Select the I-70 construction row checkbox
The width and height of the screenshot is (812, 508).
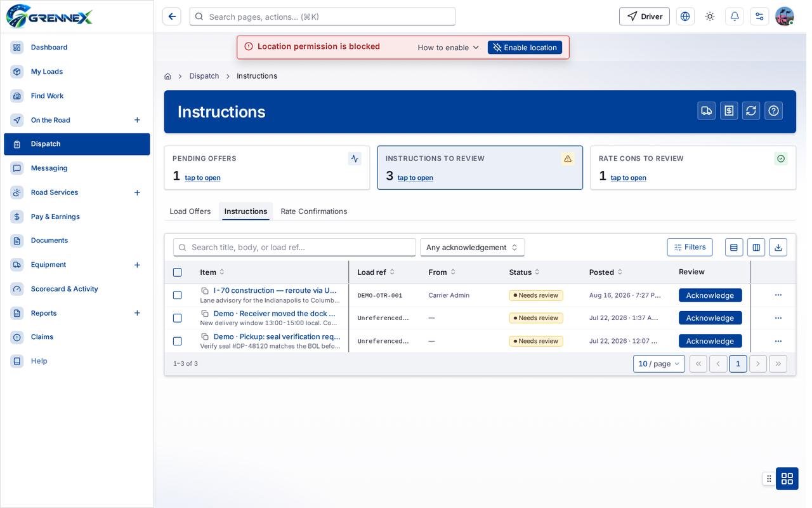[x=178, y=295]
